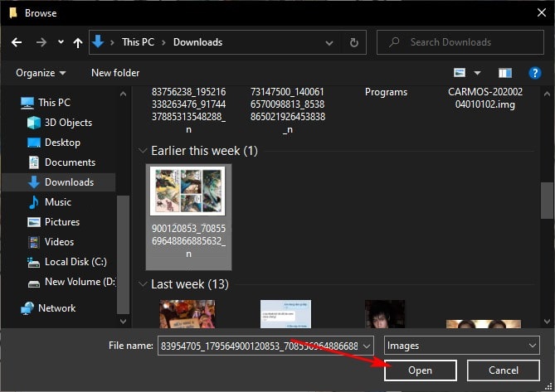
Task: Create a New folder
Action: point(115,73)
